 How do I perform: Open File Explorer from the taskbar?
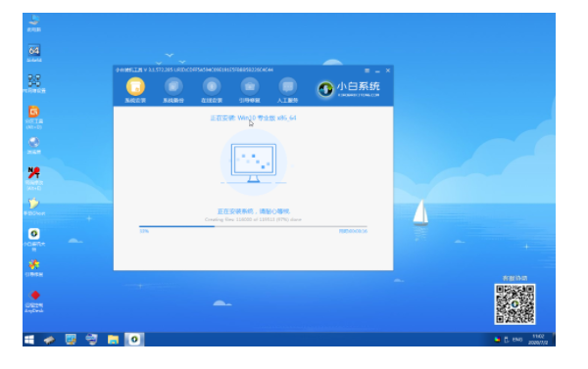tap(113, 340)
